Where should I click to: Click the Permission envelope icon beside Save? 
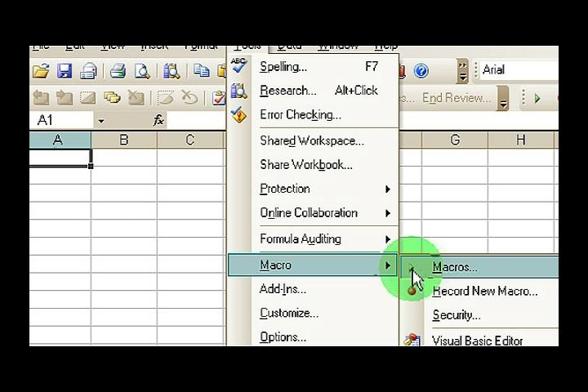pyautogui.click(x=88, y=71)
